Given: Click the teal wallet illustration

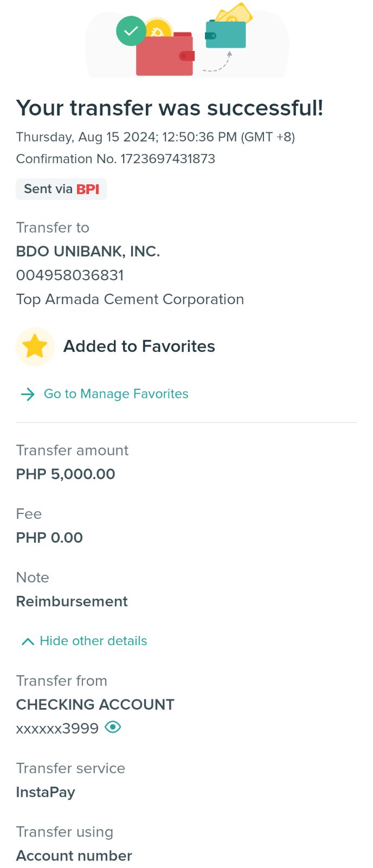Looking at the screenshot, I should [x=226, y=35].
